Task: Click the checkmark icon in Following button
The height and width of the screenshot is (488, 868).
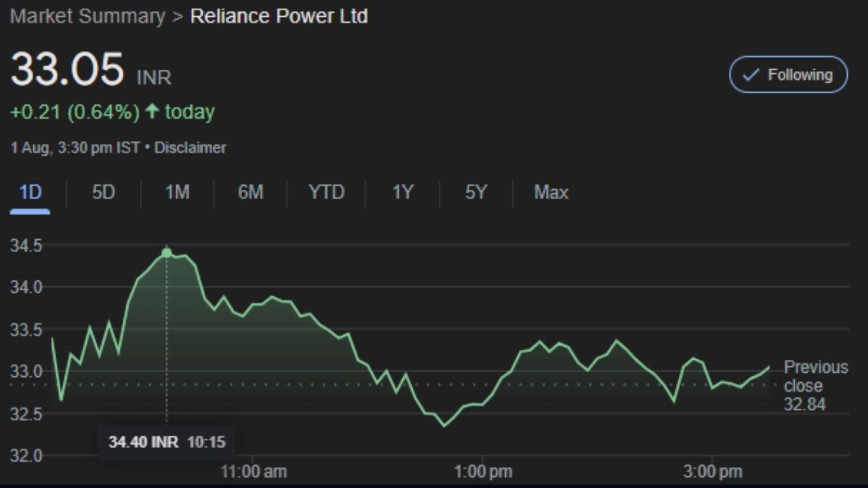Action: pos(751,75)
